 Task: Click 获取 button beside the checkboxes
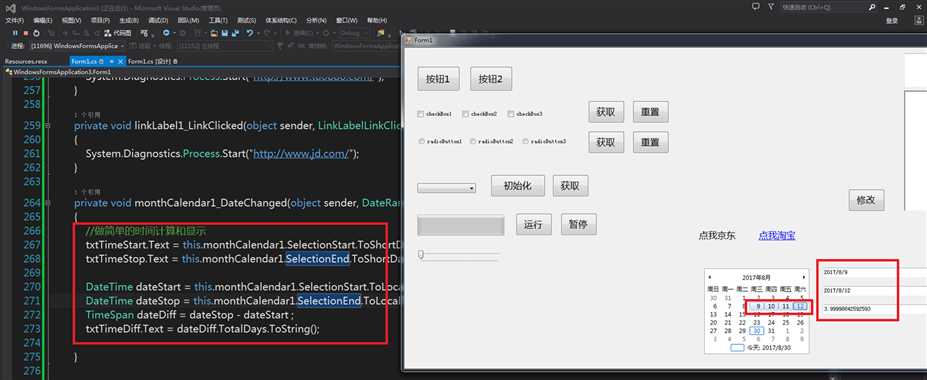606,112
